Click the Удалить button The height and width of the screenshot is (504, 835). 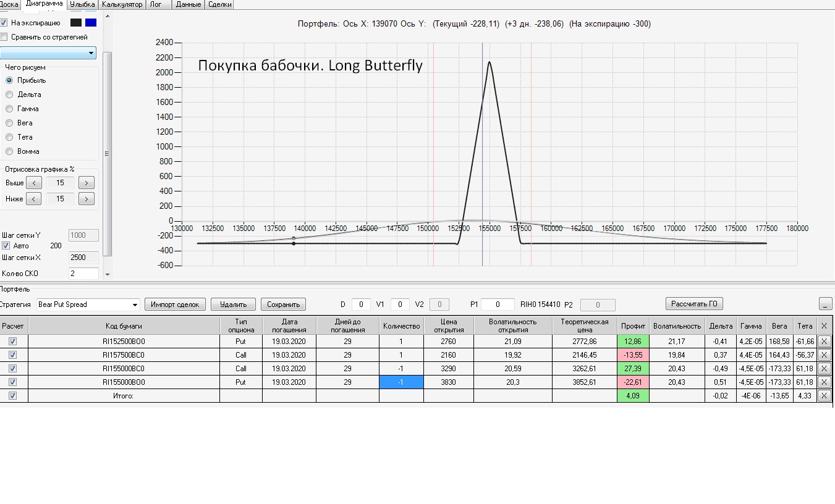point(233,304)
